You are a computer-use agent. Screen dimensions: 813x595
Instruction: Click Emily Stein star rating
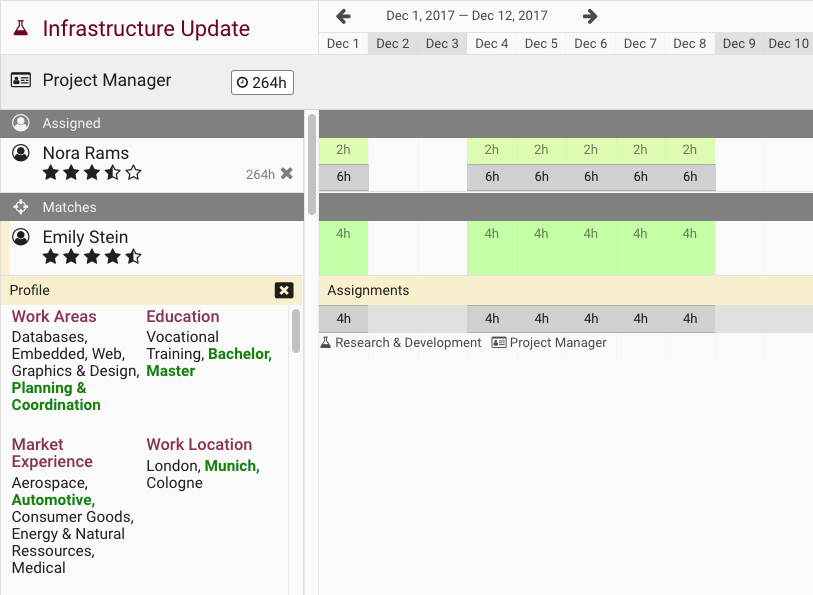(92, 257)
